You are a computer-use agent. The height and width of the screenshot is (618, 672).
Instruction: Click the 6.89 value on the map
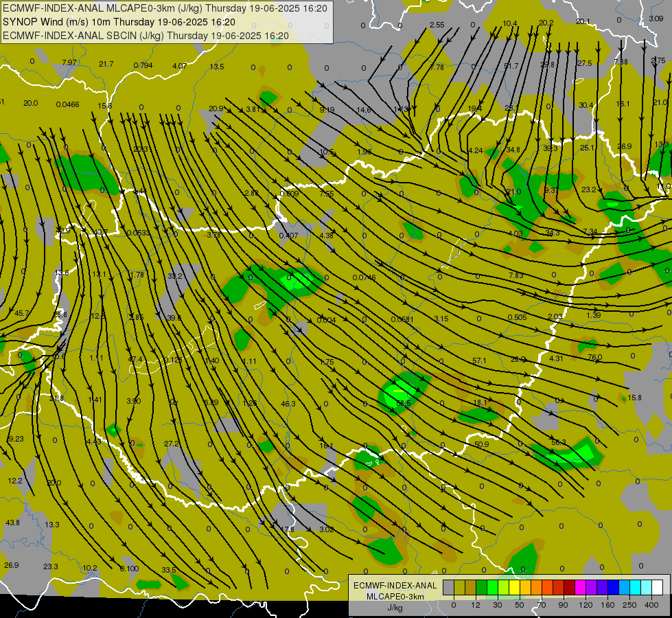click(211, 402)
